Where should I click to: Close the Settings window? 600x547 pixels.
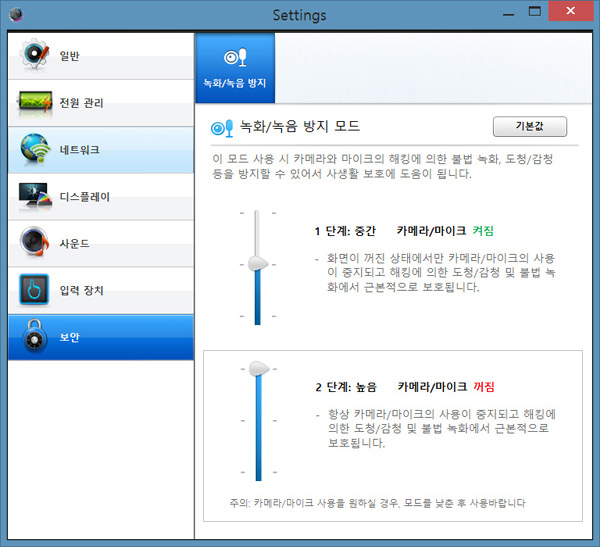click(x=571, y=11)
